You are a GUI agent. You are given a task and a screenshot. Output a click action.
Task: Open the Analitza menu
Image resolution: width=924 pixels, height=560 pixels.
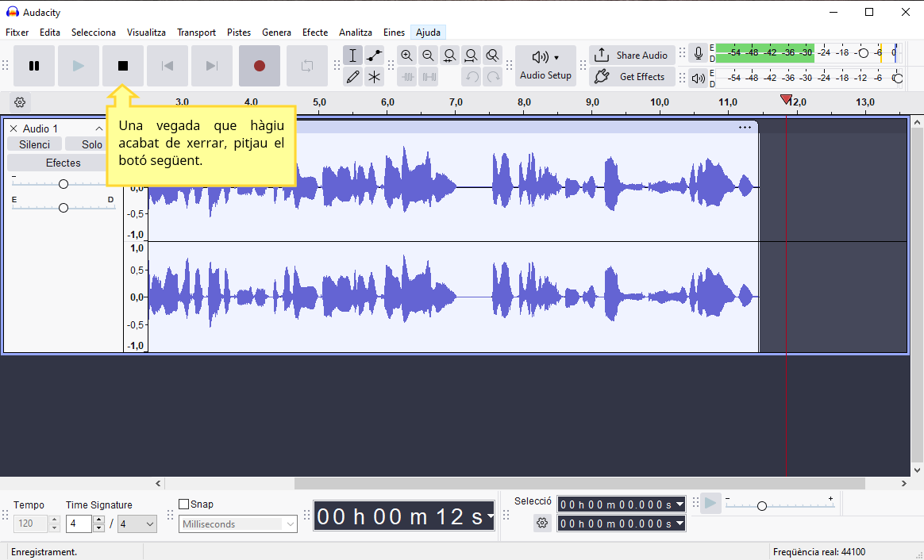click(x=356, y=33)
